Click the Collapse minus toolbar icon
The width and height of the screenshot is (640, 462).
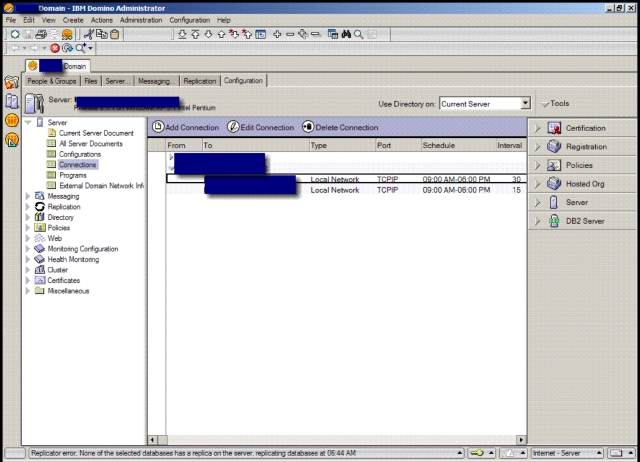[290, 34]
